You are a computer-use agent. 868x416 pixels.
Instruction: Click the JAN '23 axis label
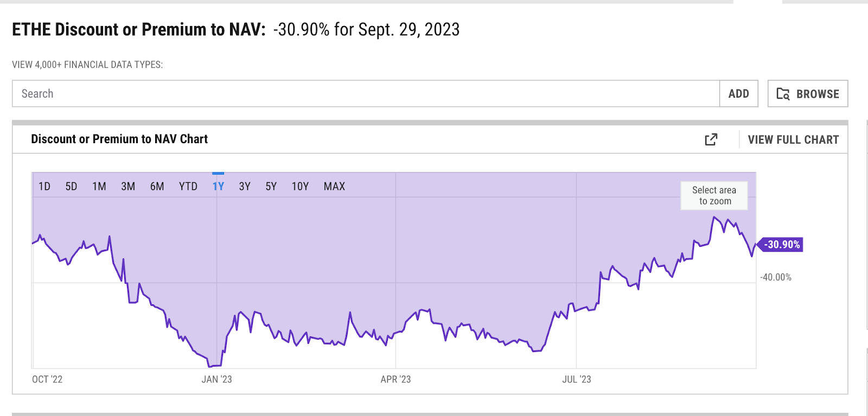click(x=216, y=380)
